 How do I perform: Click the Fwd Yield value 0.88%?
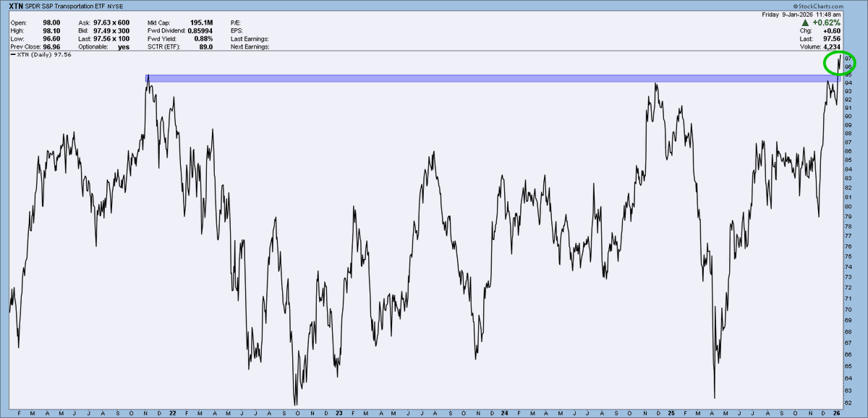(202, 38)
